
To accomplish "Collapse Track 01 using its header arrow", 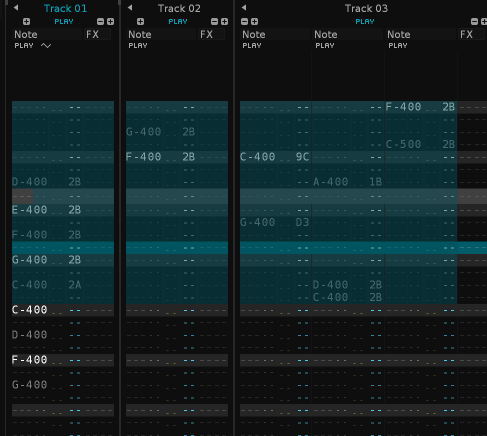I will [16, 8].
